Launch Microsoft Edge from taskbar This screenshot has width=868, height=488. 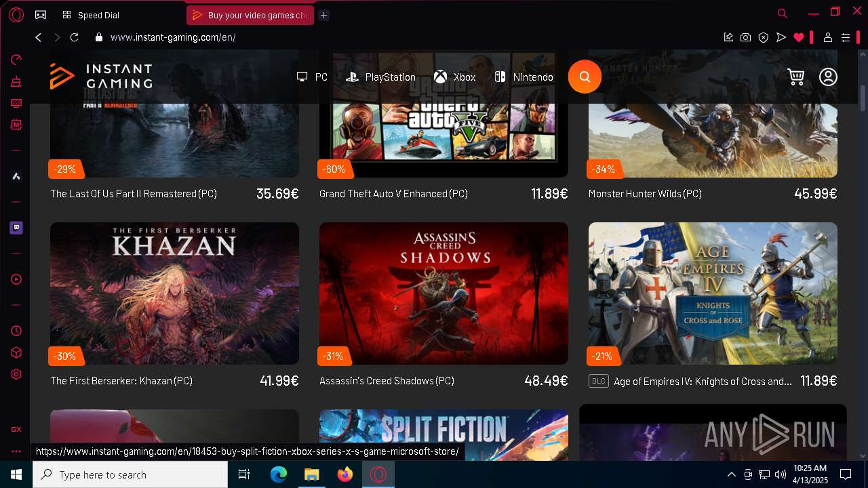(278, 474)
